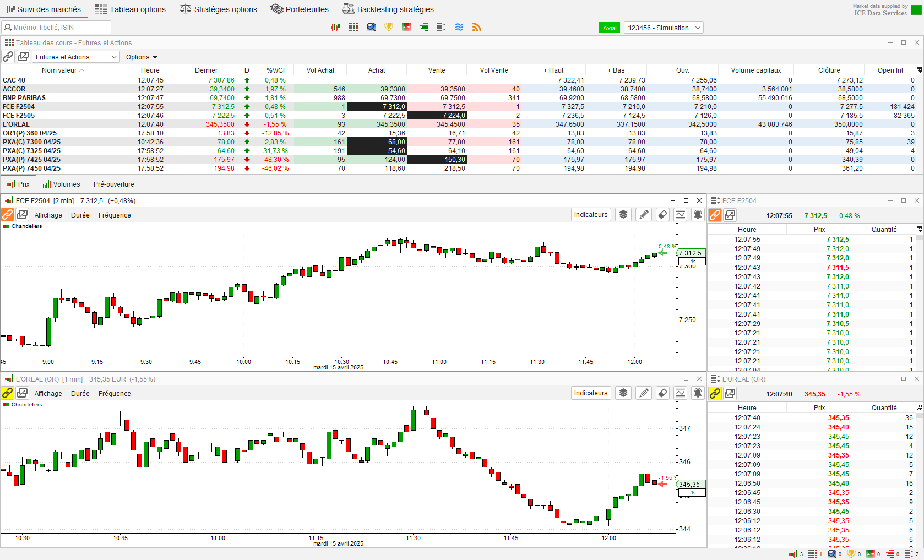Toggle orange link in FCE F2504 trades panel

tap(715, 215)
